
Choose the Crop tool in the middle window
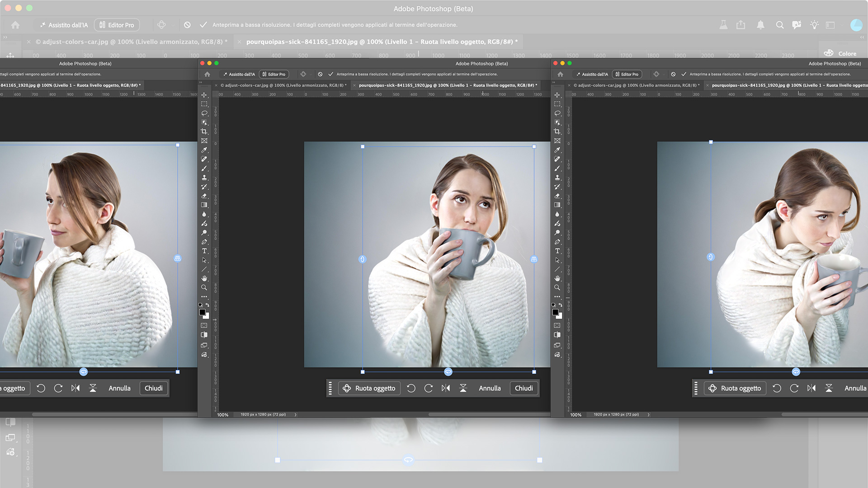click(x=204, y=131)
